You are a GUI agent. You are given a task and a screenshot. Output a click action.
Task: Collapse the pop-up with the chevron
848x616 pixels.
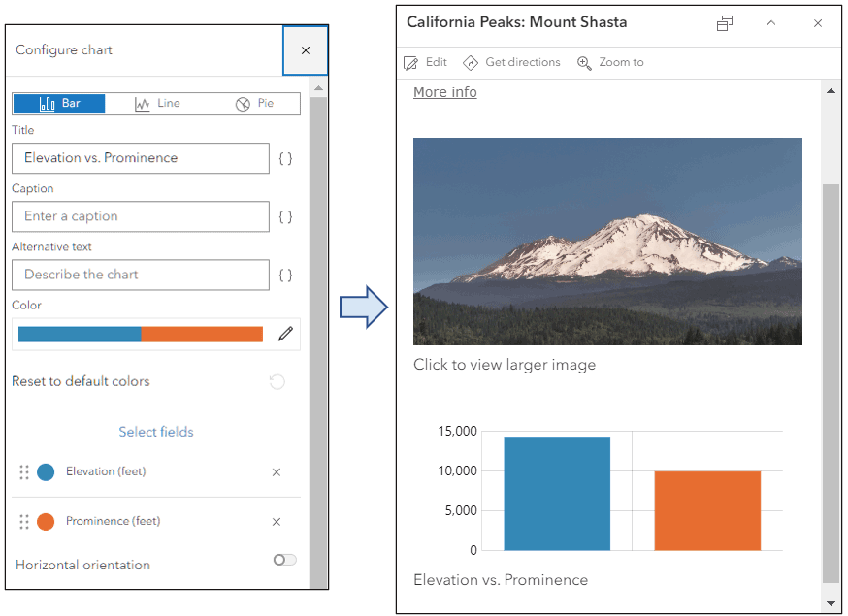[771, 23]
